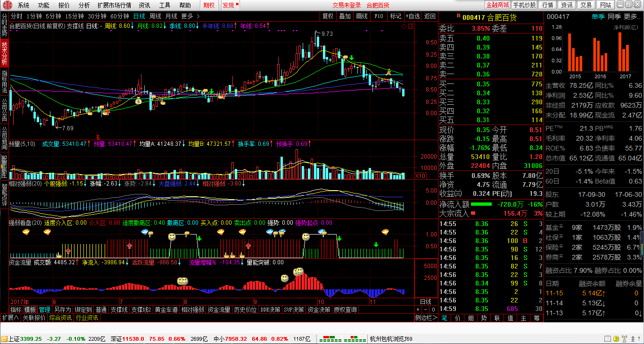
Task: Open the 分析 menu
Action: [x=84, y=5]
